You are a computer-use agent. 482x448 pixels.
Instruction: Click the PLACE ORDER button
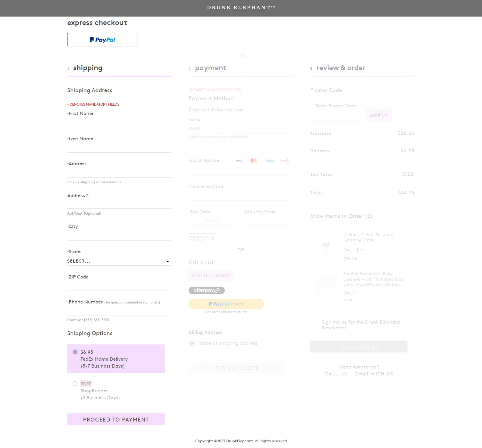pos(358,347)
